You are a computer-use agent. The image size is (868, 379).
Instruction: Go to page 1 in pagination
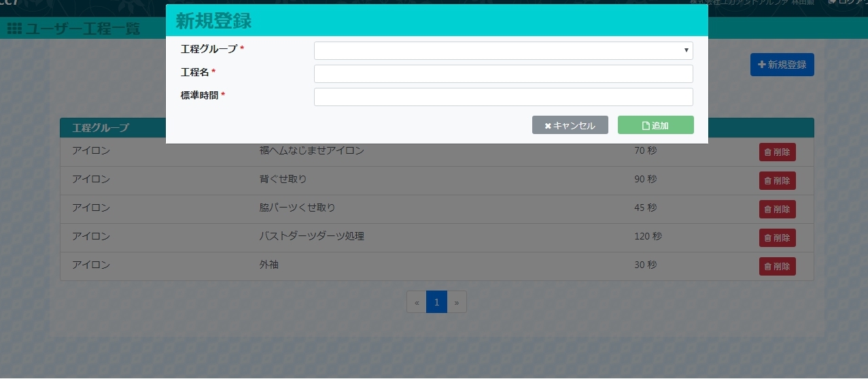click(436, 302)
